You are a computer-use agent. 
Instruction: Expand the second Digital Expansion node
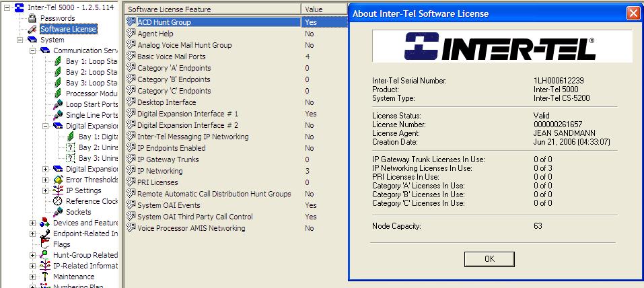pos(45,169)
